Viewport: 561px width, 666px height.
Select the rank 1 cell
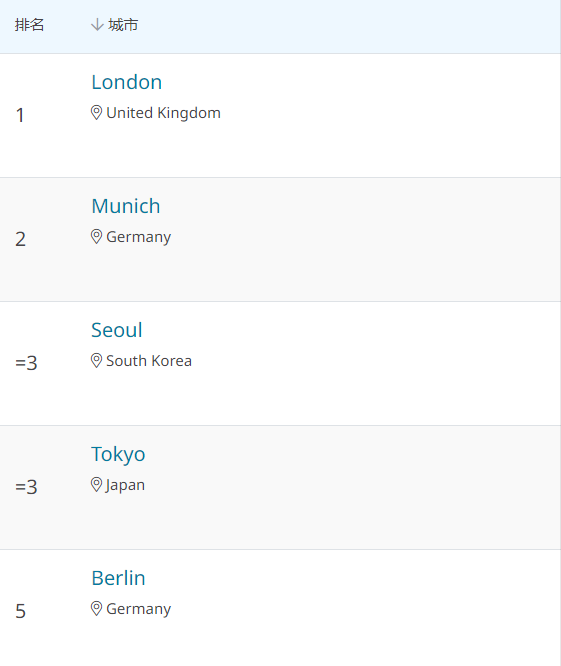20,115
